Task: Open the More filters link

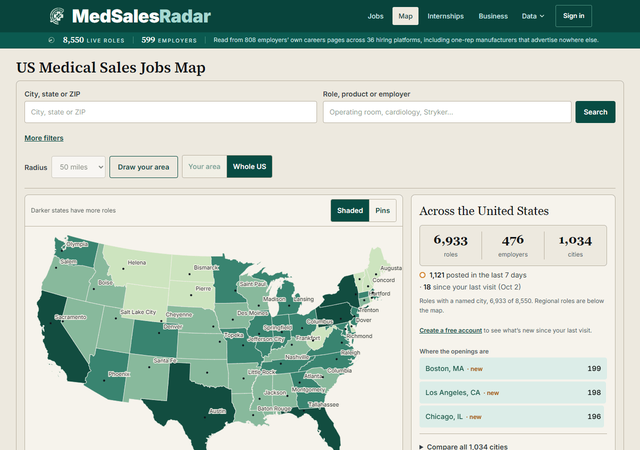Action: point(44,138)
